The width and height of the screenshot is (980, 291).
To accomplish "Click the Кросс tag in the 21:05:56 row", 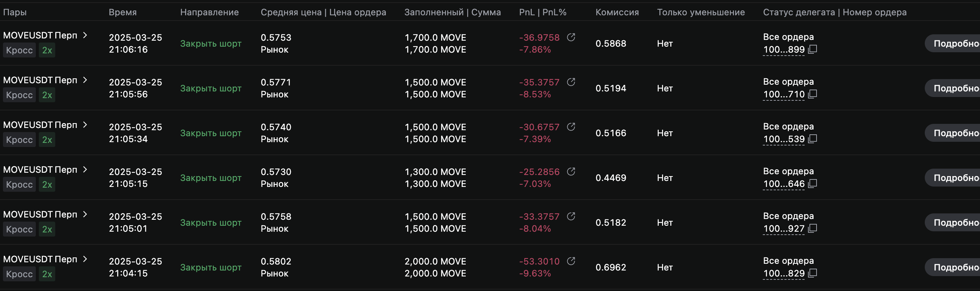I will click(19, 95).
